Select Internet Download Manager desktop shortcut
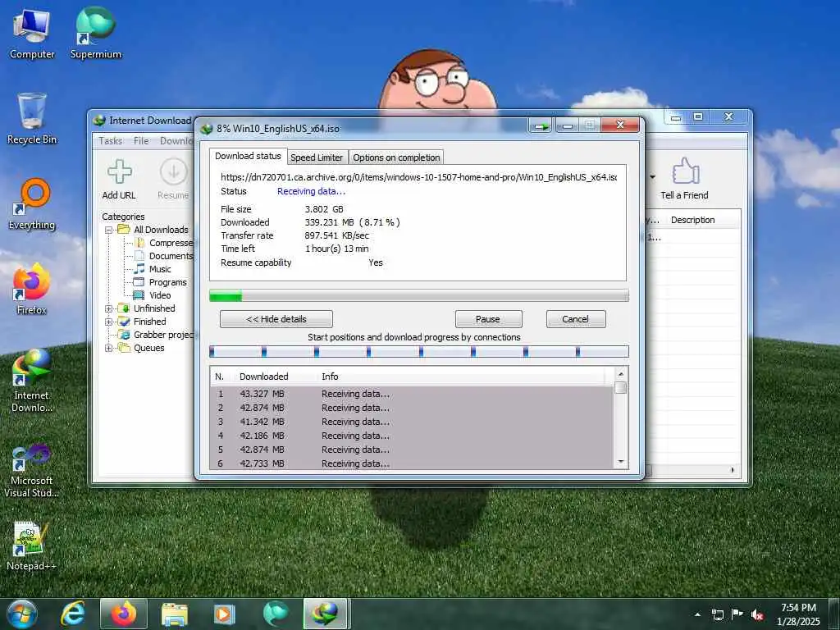 [32, 381]
